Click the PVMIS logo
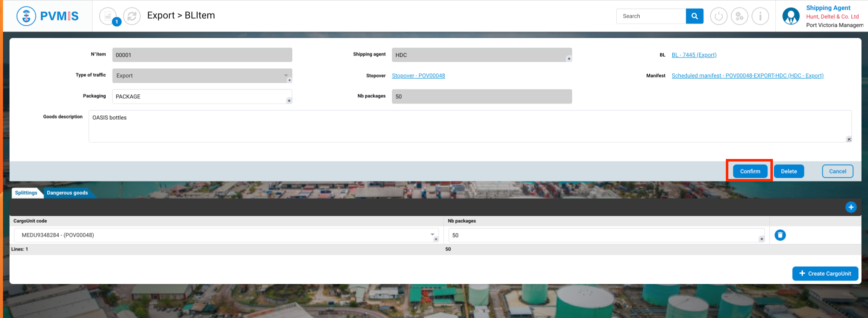This screenshot has height=318, width=868. coord(48,16)
